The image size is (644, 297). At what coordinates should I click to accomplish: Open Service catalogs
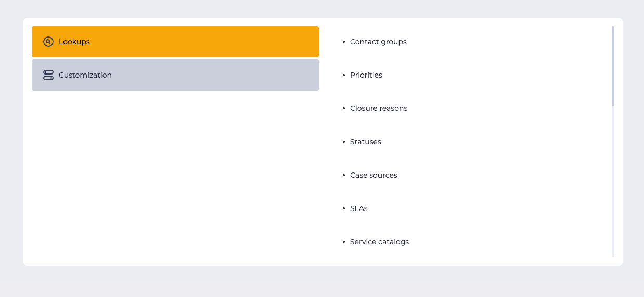click(379, 242)
